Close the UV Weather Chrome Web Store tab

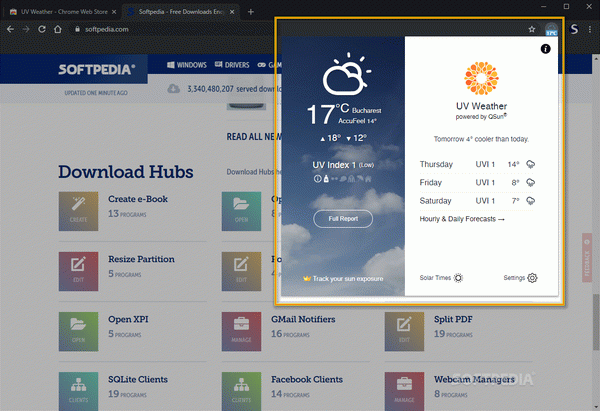(x=114, y=12)
